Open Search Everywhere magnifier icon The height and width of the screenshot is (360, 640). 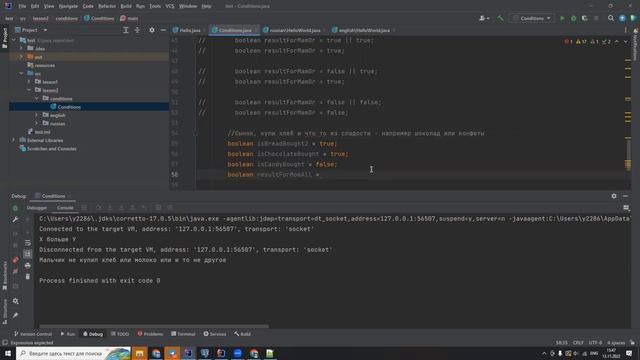point(611,18)
